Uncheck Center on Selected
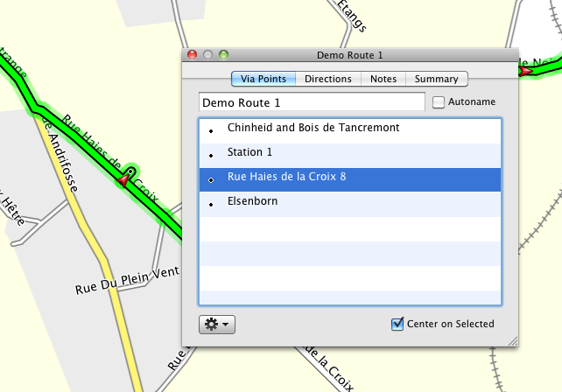This screenshot has height=392, width=562. tap(398, 325)
